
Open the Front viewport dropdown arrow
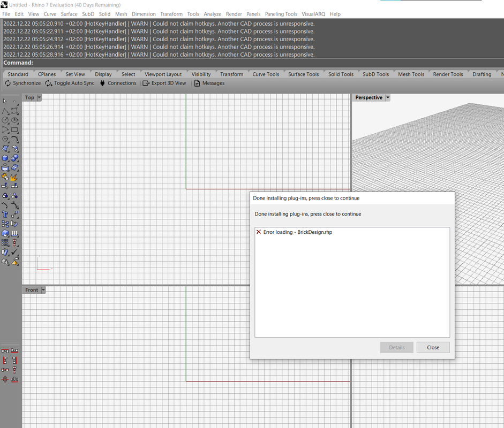pos(43,291)
